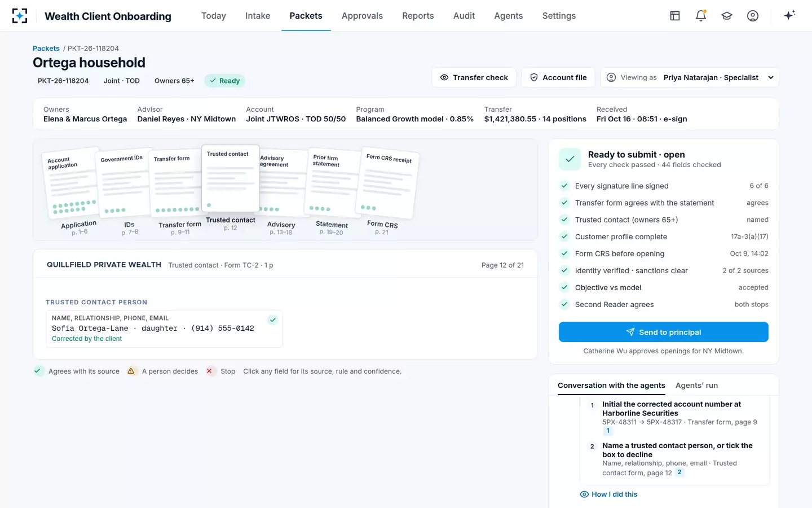Viewport: 812px width, 508px height.
Task: Open the Prior firm statement thumbnail
Action: click(334, 182)
